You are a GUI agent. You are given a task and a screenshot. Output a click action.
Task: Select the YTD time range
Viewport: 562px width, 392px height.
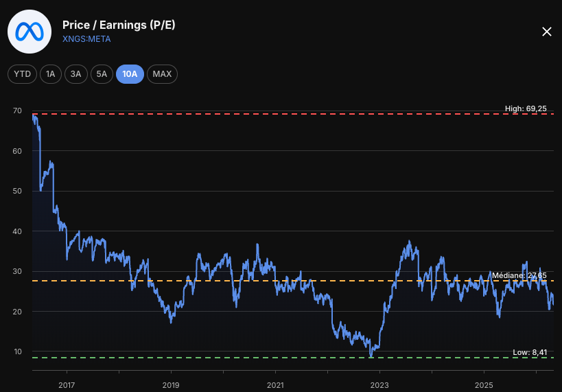pos(22,74)
